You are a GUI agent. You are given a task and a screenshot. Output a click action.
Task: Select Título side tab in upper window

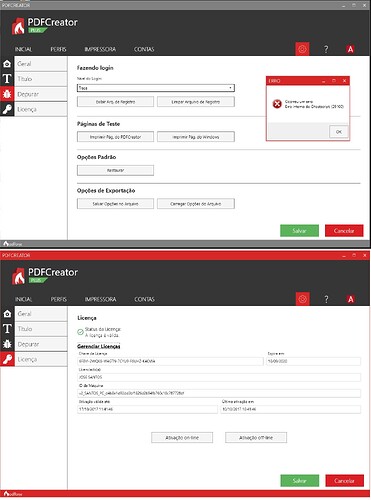point(41,79)
